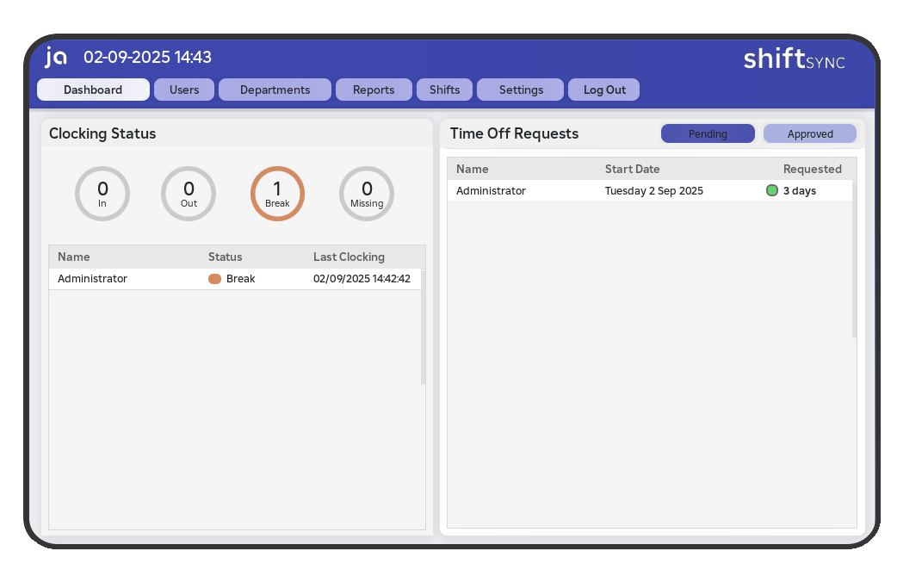Sort clocking list by Last Clocking column
Screen dimensions: 897x588
[x=349, y=257]
